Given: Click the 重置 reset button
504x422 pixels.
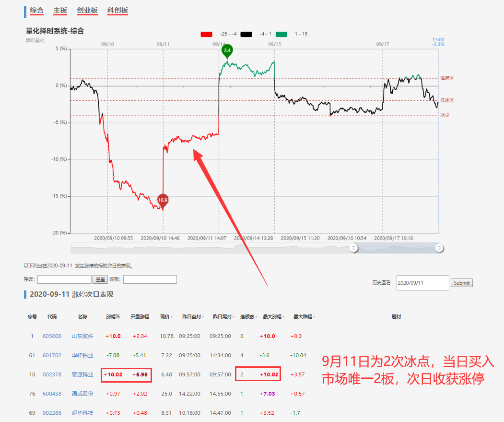Looking at the screenshot, I should [x=100, y=279].
